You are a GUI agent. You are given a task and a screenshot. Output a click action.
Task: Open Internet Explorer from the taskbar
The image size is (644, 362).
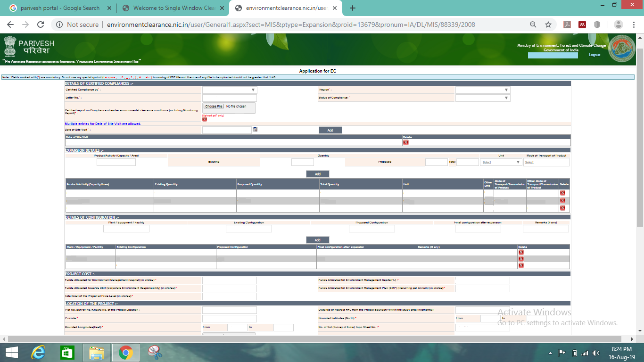pos(38,352)
